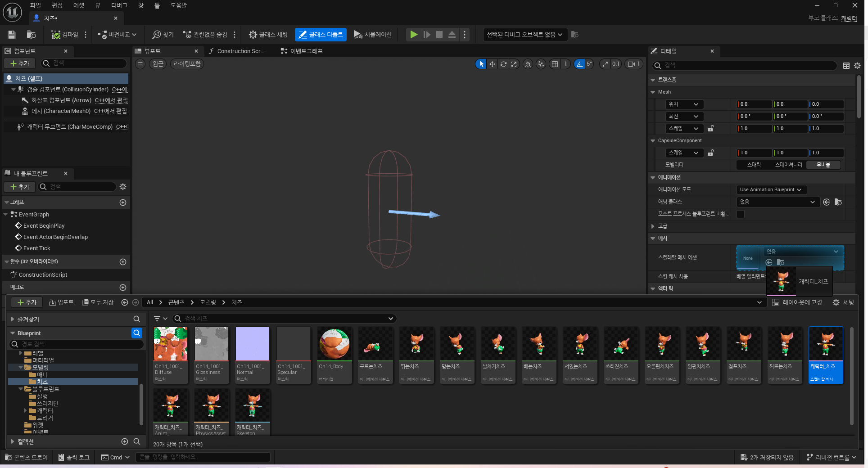Click 모두 저장 save all button
Image resolution: width=868 pixels, height=468 pixels.
point(98,302)
